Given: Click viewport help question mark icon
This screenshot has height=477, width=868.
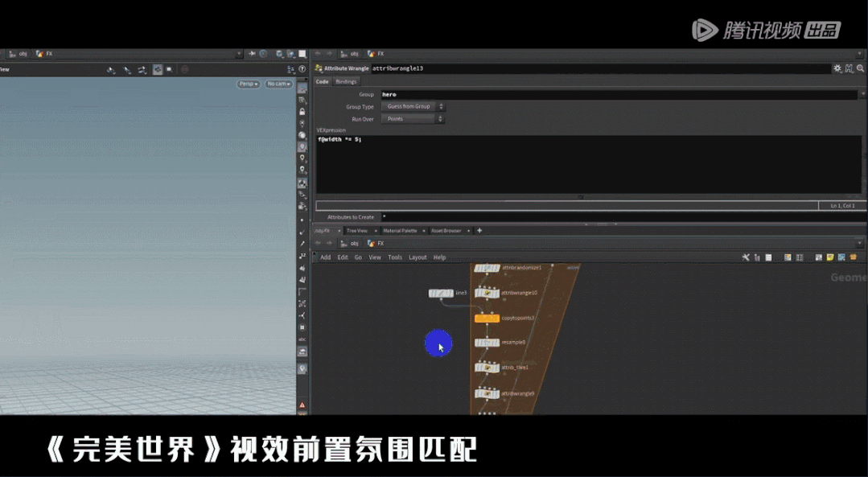Looking at the screenshot, I should click(x=302, y=69).
